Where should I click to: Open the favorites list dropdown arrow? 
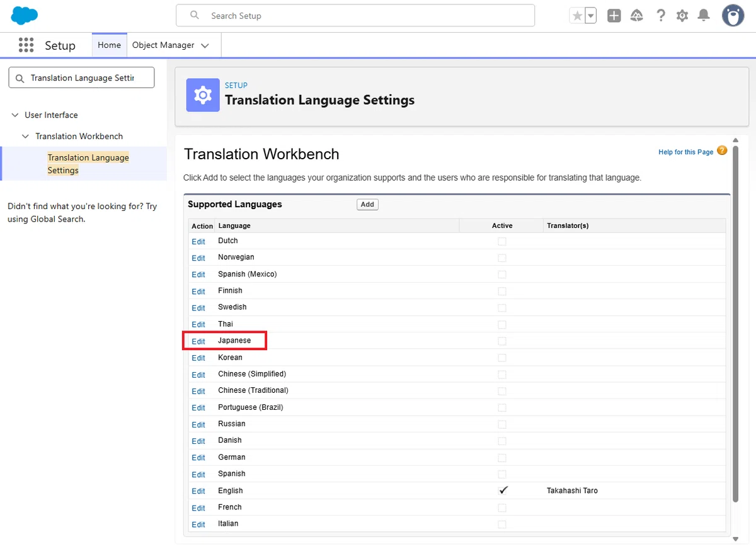coord(590,16)
